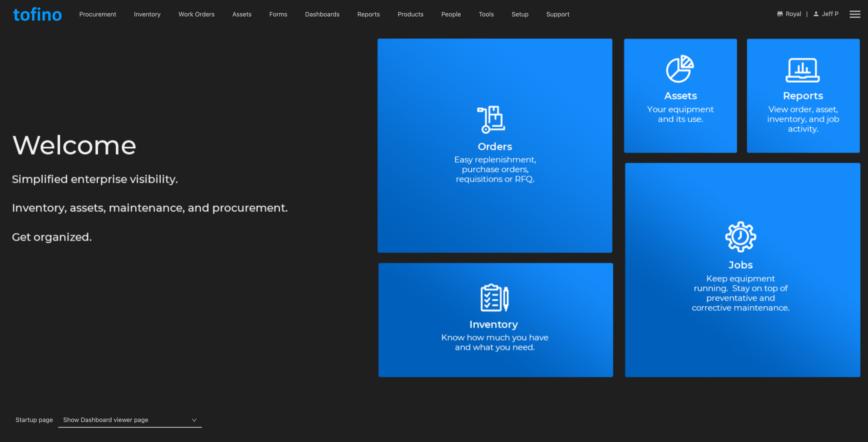Viewport: 868px width, 442px height.
Task: Open the Dashboards menu
Action: point(322,14)
